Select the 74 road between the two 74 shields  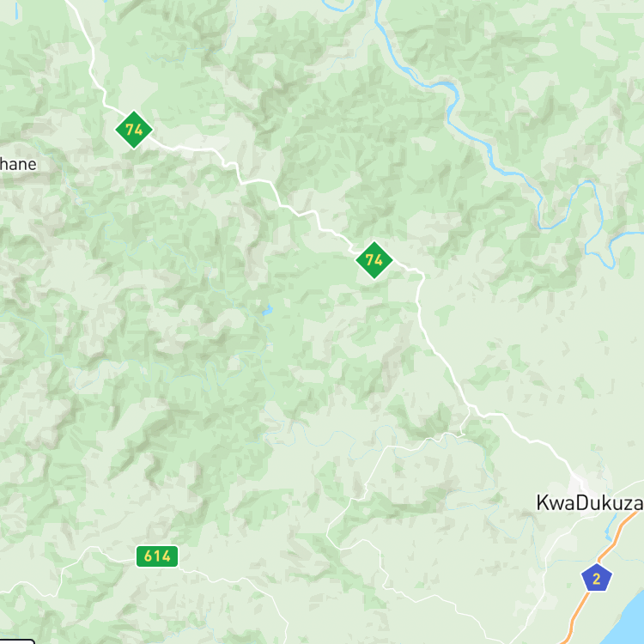pos(255,180)
